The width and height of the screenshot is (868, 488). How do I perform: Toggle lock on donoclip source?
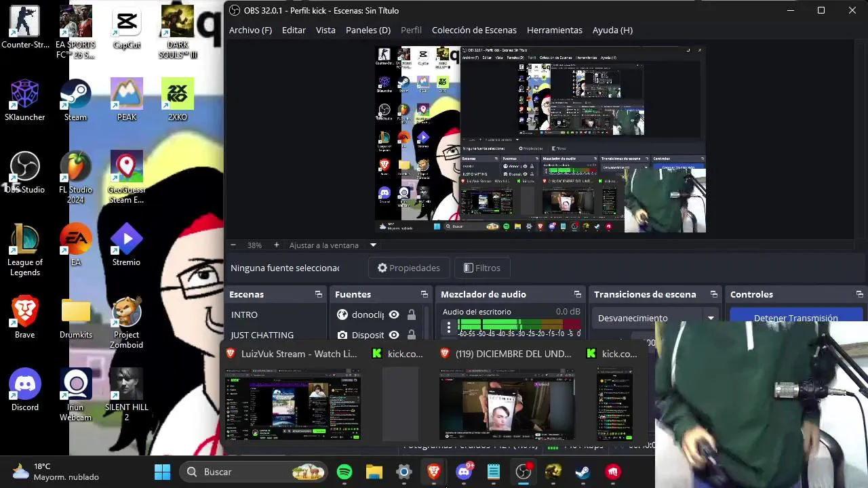pos(412,314)
